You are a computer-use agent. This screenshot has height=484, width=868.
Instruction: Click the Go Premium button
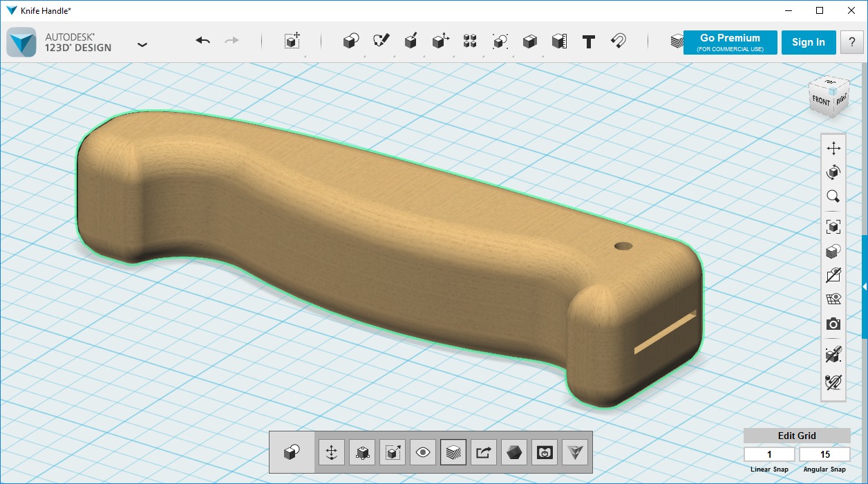[x=730, y=42]
